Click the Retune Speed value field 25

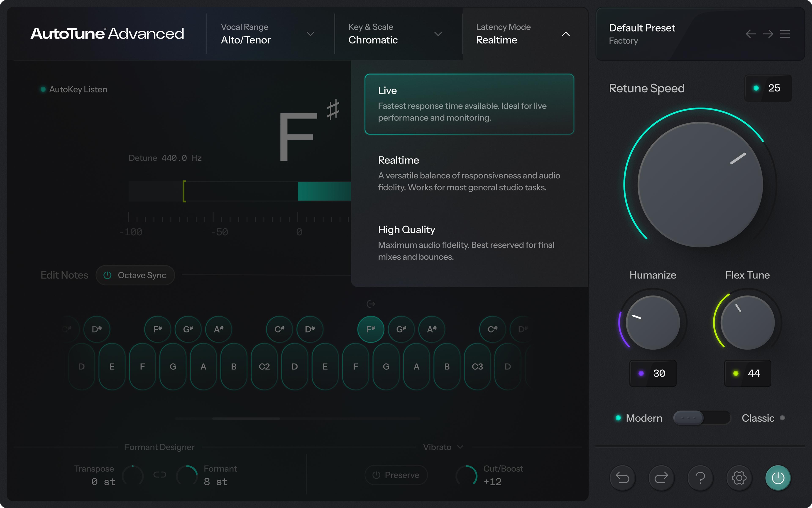[768, 88]
